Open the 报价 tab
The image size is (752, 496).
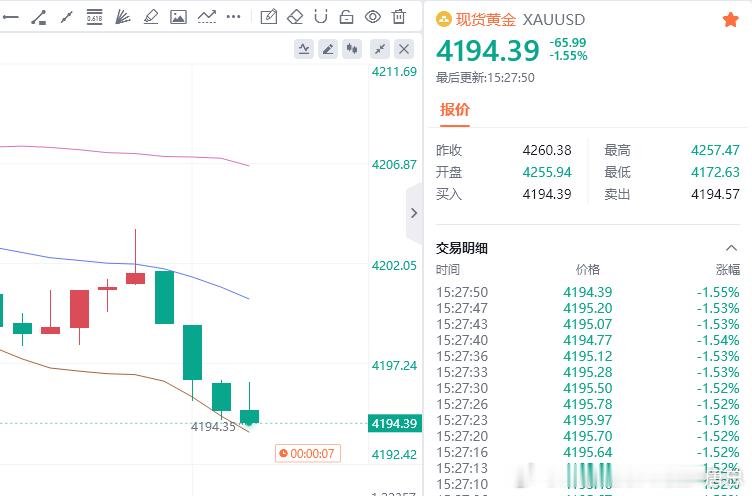[455, 110]
